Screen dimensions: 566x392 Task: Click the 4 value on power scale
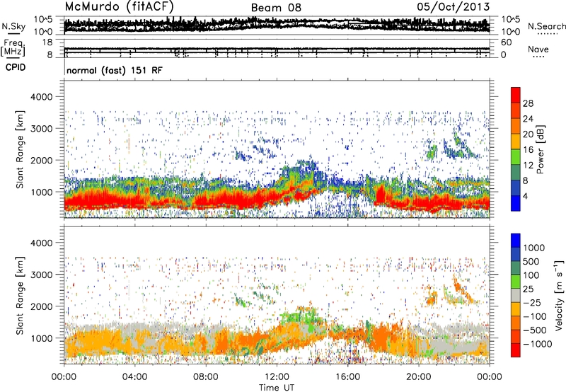525,196
